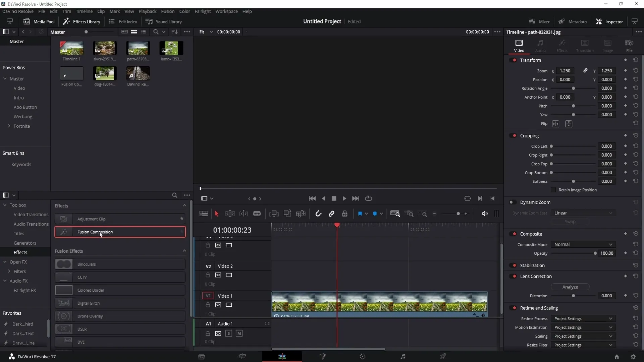Click the blue Flag icon
Screen dimensions: 644x362
coord(360,214)
